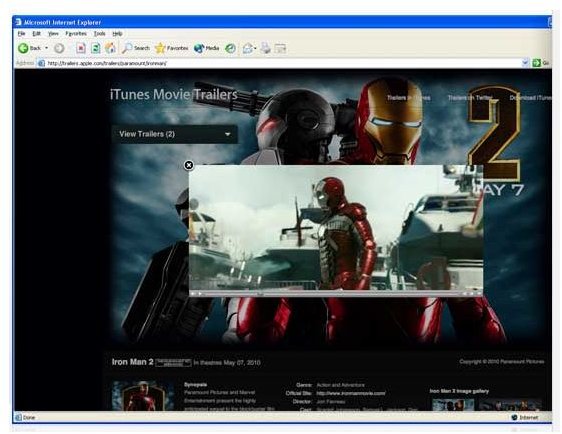The width and height of the screenshot is (562, 434).
Task: Click the Refresh page icon
Action: click(96, 48)
